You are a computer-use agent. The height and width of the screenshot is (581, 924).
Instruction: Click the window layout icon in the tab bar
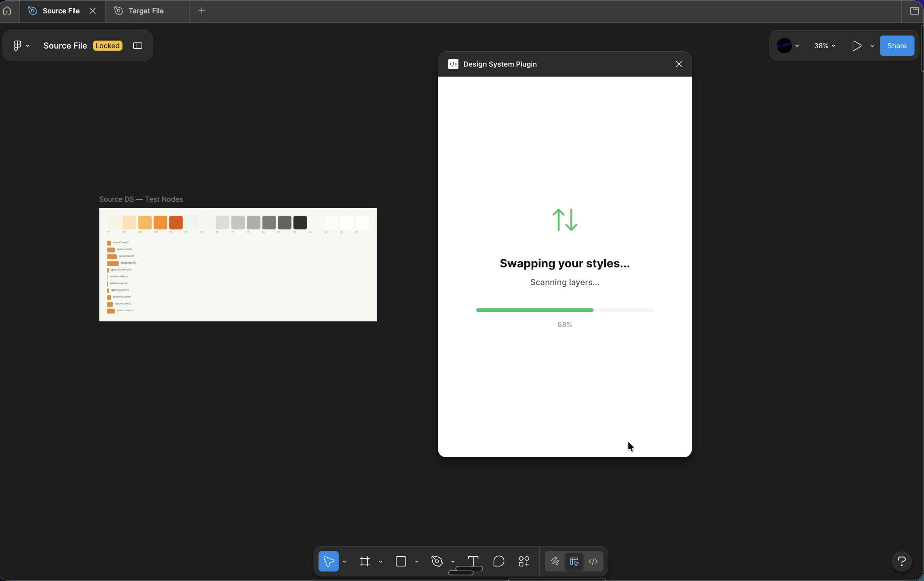[914, 11]
